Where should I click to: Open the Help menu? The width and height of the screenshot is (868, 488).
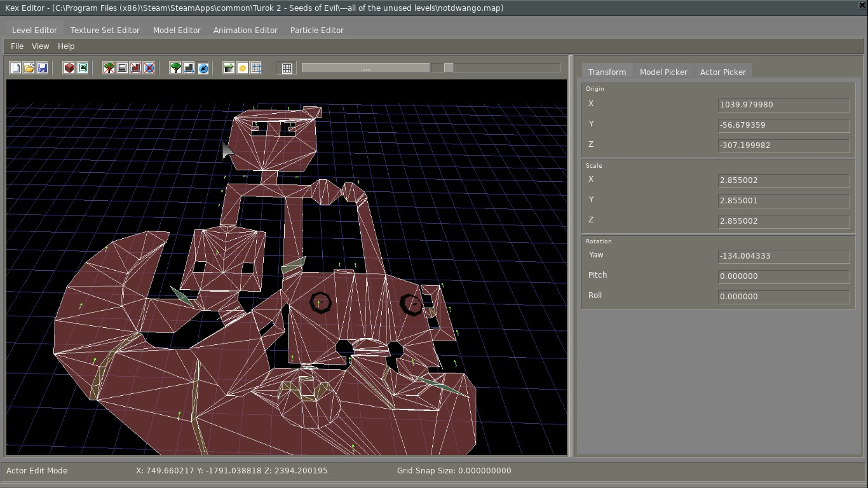(x=66, y=46)
